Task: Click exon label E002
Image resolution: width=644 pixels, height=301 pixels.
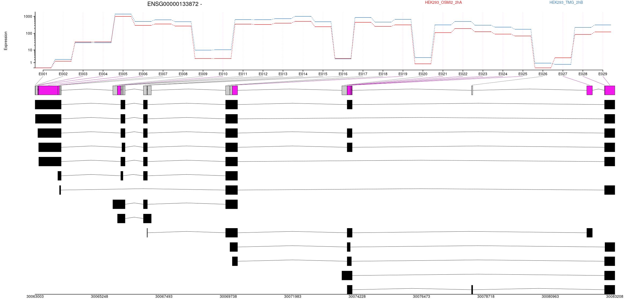Action: 63,74
